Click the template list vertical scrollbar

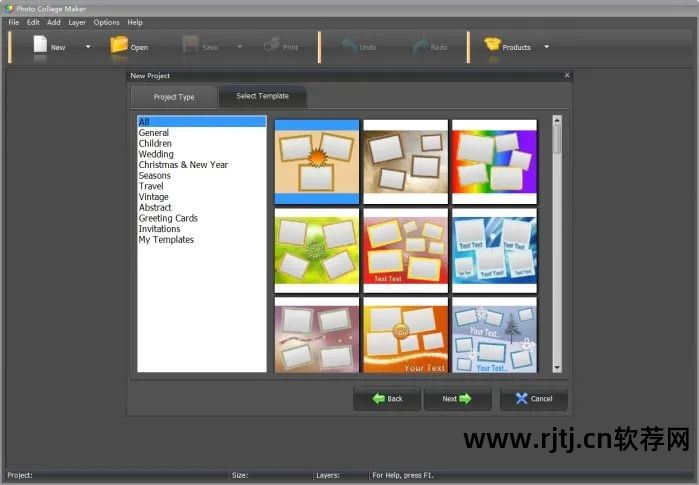557,244
